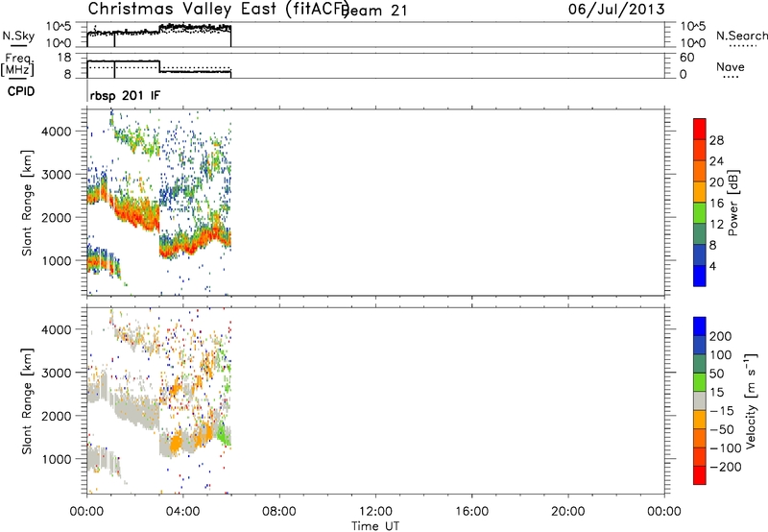This screenshot has height=532, width=768.
Task: Click the frequency axis '18' tick label
Action: [x=64, y=58]
